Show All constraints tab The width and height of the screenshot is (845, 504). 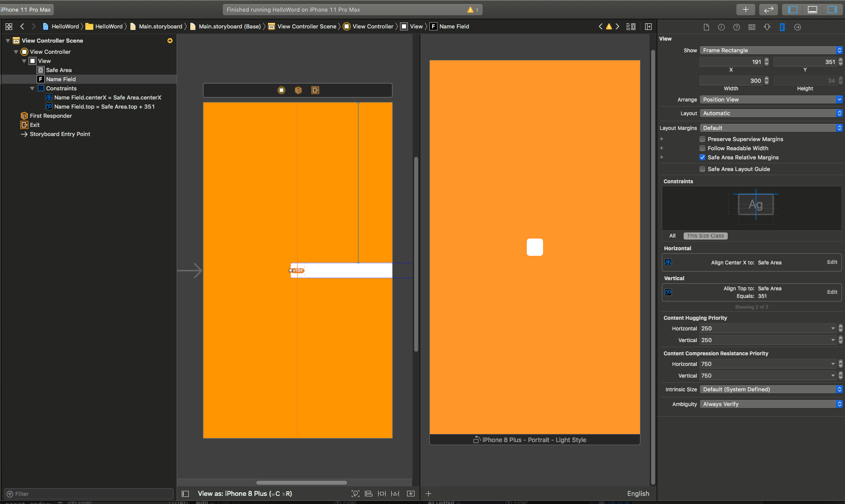pos(672,236)
